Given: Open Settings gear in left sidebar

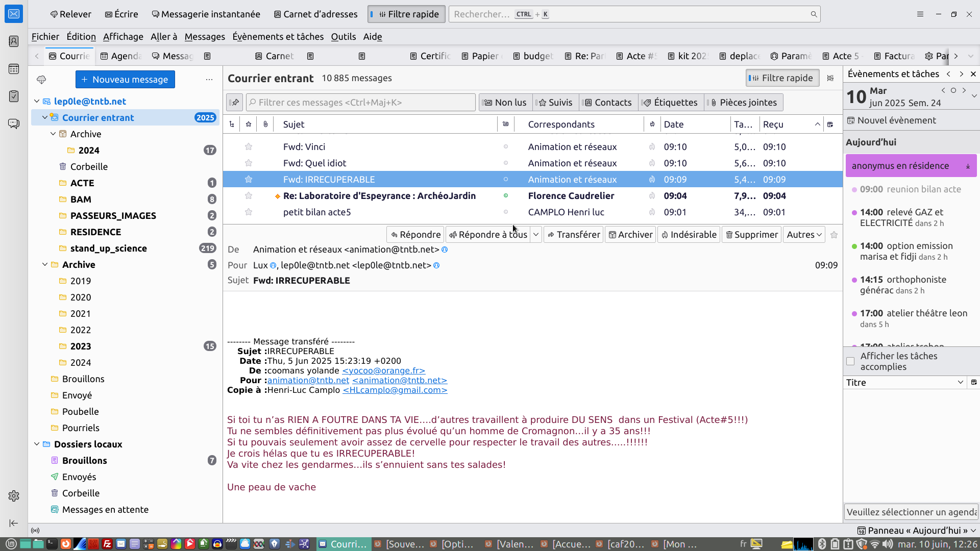Looking at the screenshot, I should pyautogui.click(x=14, y=496).
